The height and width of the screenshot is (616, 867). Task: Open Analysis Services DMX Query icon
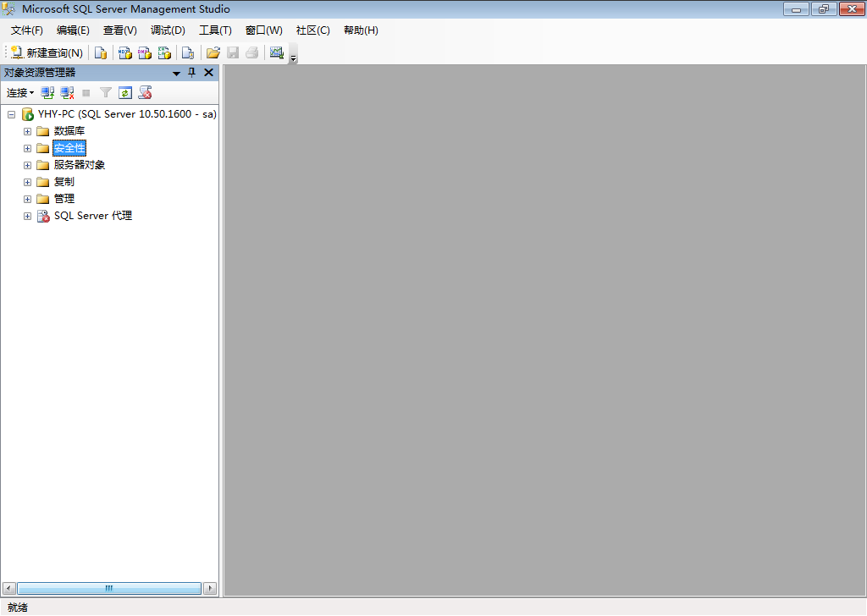145,53
